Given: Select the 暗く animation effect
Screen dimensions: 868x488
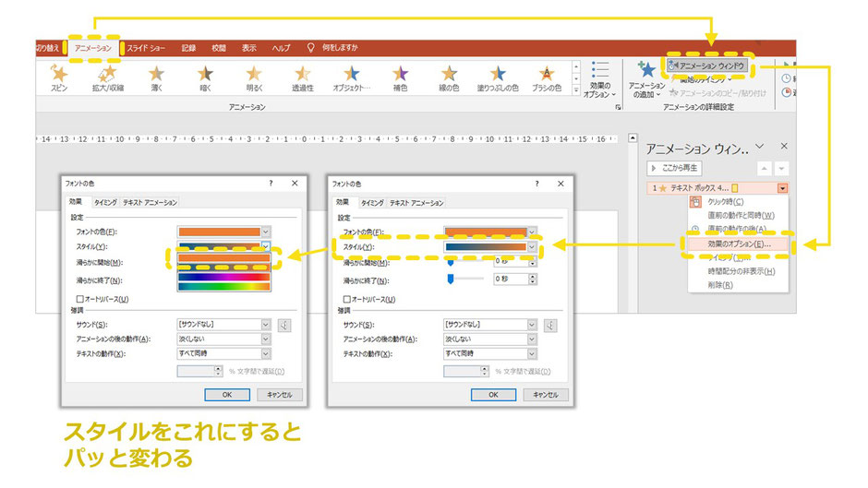Looking at the screenshot, I should point(205,78).
